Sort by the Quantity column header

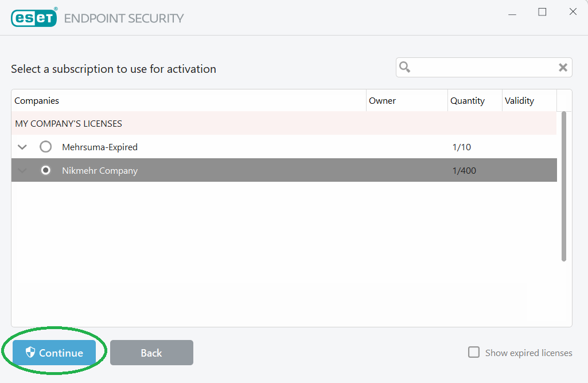467,101
